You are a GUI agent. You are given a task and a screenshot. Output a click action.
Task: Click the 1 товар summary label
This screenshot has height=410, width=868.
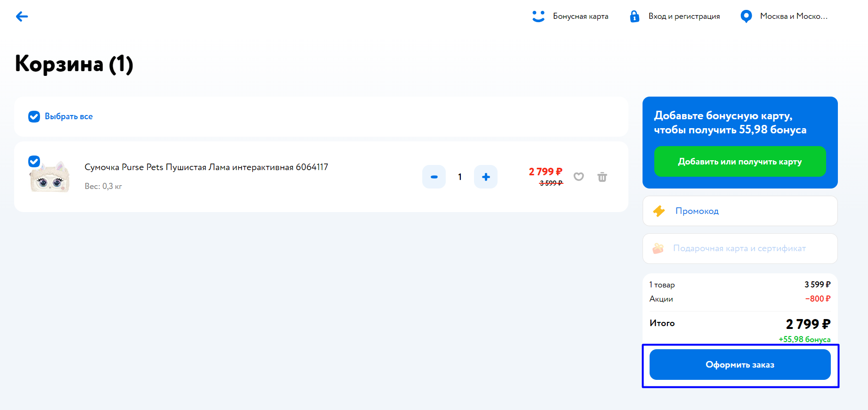pyautogui.click(x=662, y=285)
